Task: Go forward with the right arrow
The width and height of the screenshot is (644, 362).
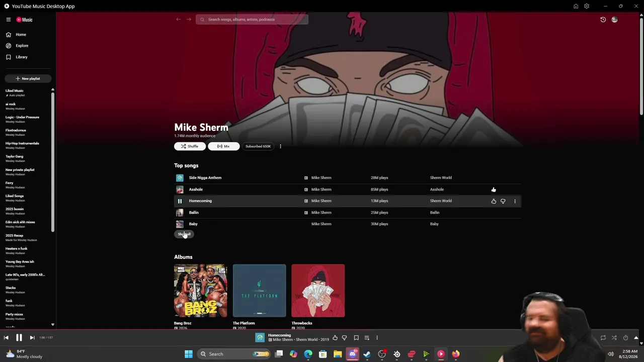Action: click(189, 20)
